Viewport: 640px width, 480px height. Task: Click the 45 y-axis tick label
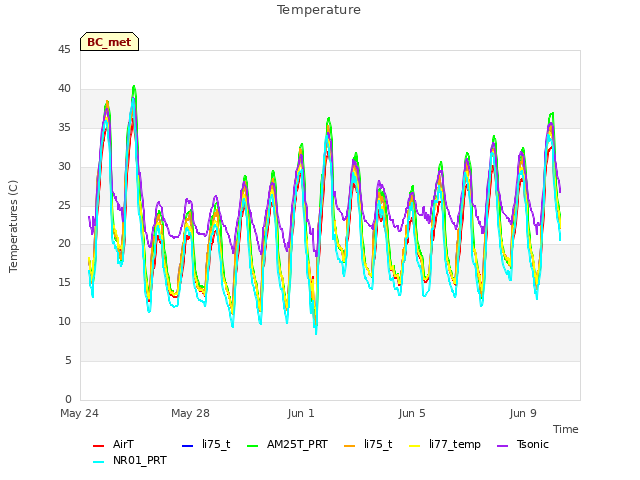(64, 49)
